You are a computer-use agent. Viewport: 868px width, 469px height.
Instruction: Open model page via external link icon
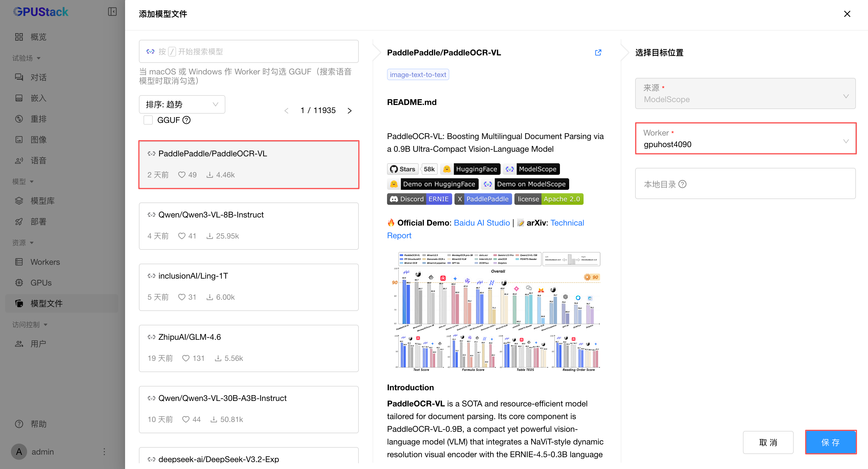(598, 52)
